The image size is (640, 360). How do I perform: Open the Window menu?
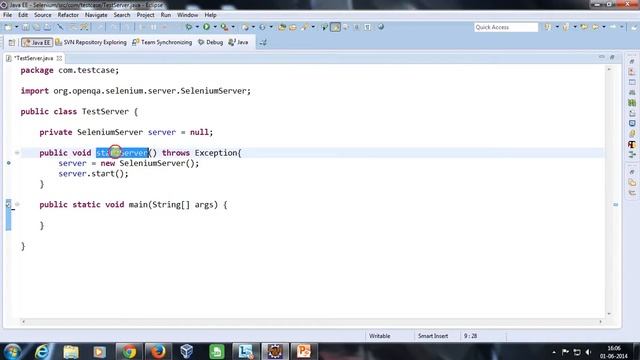(187, 15)
